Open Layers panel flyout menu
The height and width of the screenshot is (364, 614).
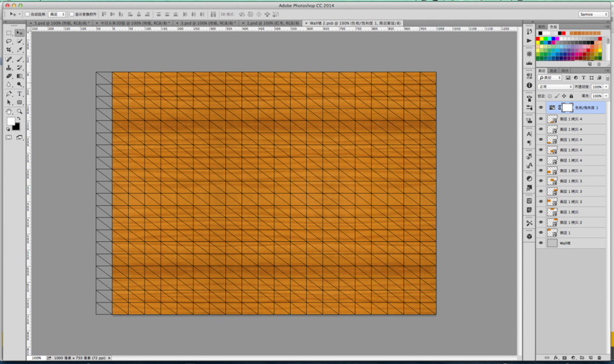coord(606,70)
